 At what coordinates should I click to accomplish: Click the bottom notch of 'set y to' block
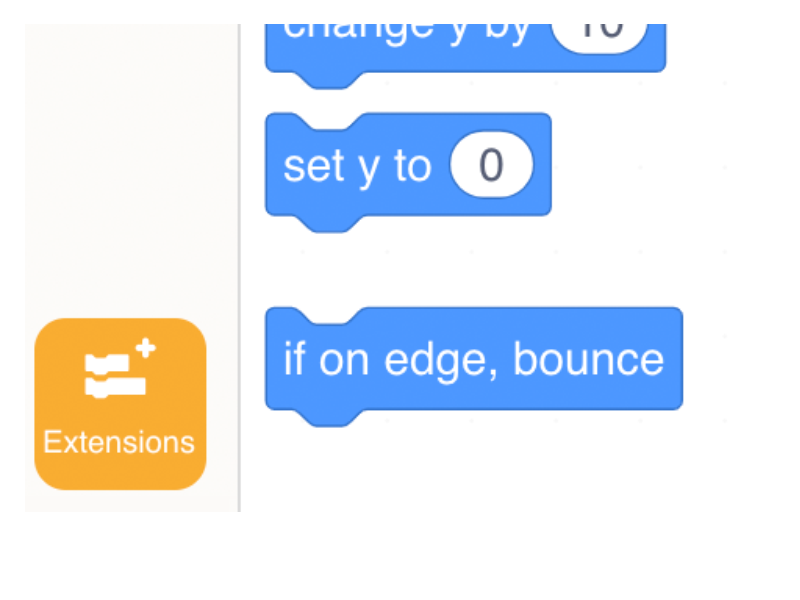click(x=331, y=223)
